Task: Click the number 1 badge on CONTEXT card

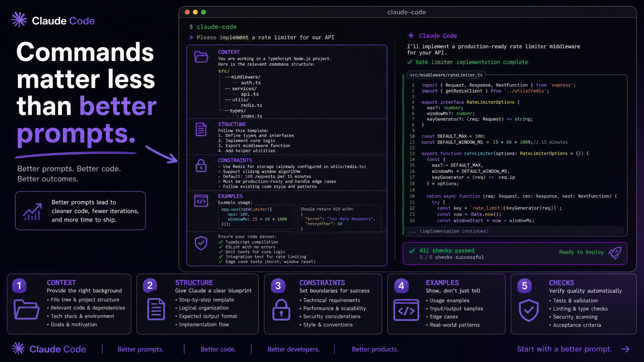Action: [x=19, y=286]
